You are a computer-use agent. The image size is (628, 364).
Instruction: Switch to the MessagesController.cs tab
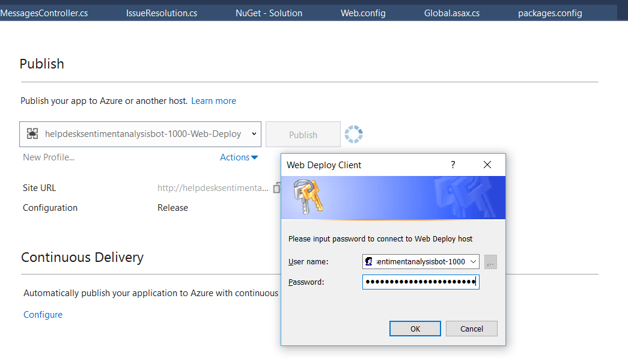(x=44, y=13)
